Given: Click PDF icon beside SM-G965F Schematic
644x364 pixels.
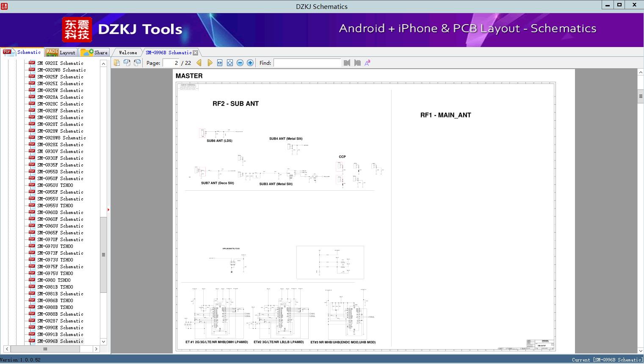Looking at the screenshot, I should click(x=32, y=232).
